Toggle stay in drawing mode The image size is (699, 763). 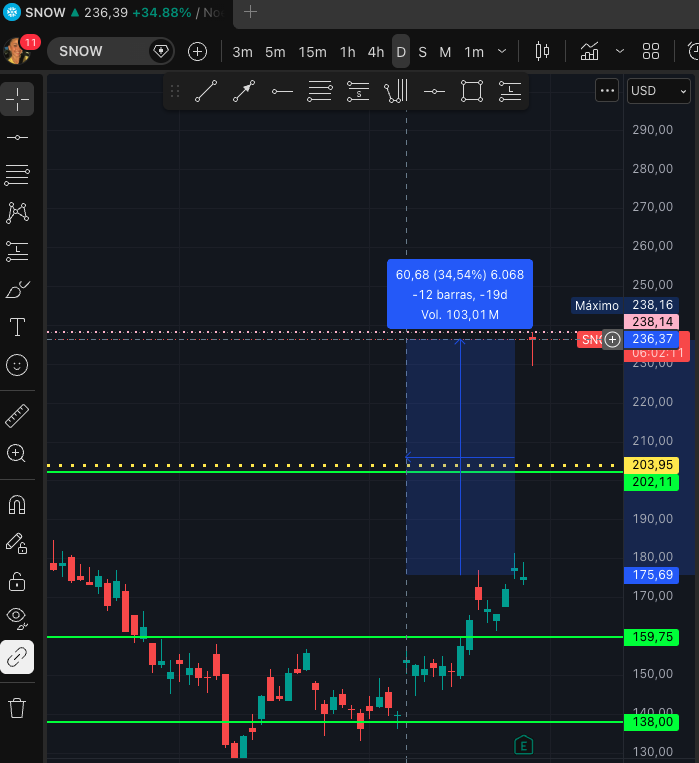click(17, 543)
